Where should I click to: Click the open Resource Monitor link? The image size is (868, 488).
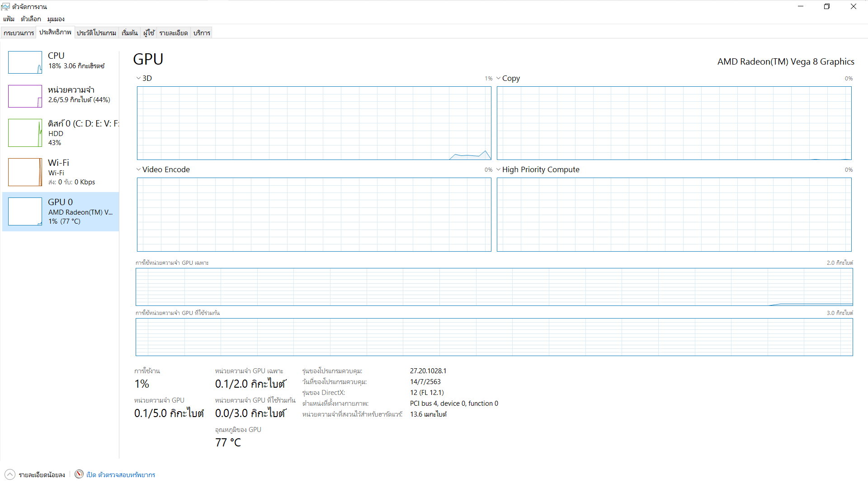[121, 475]
